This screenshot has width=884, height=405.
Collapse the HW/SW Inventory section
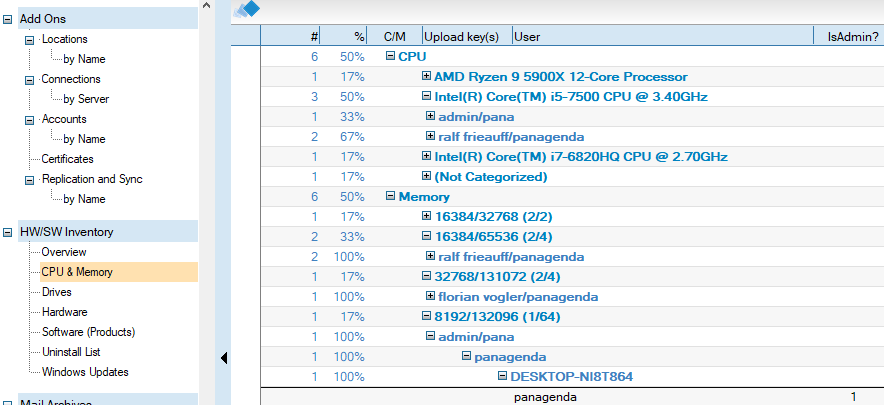7,232
